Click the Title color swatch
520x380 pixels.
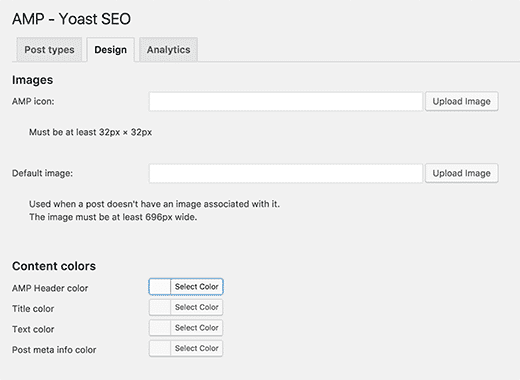pos(160,307)
